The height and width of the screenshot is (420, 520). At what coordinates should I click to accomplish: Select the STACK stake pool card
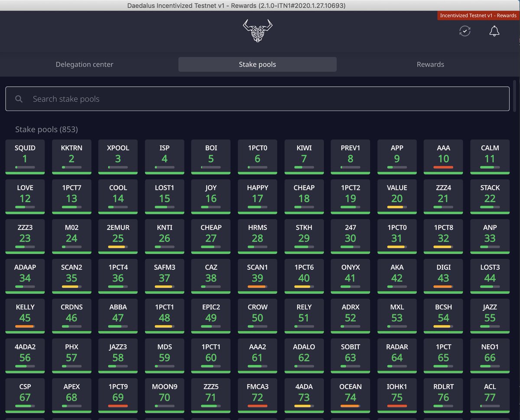tap(490, 197)
